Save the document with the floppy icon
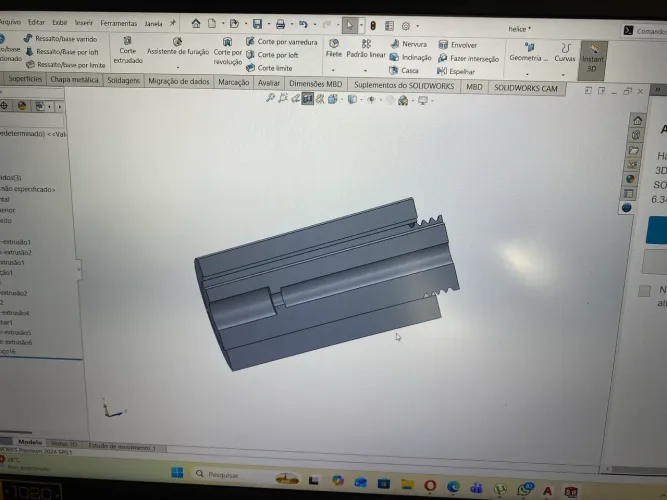This screenshot has height=500, width=667. 257,24
